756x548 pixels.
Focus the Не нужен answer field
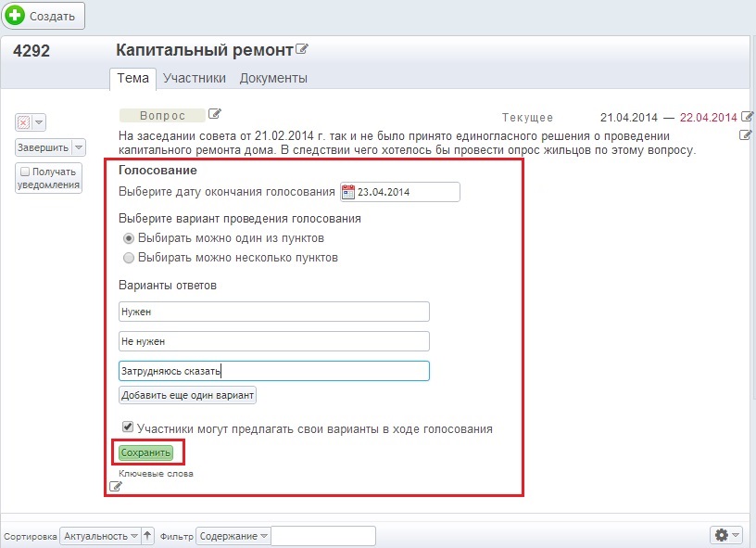(274, 341)
